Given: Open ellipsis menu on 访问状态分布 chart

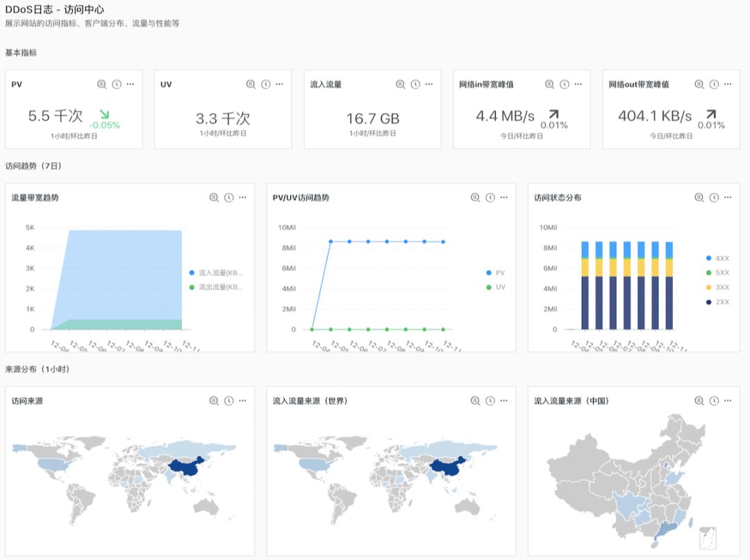Looking at the screenshot, I should point(728,197).
